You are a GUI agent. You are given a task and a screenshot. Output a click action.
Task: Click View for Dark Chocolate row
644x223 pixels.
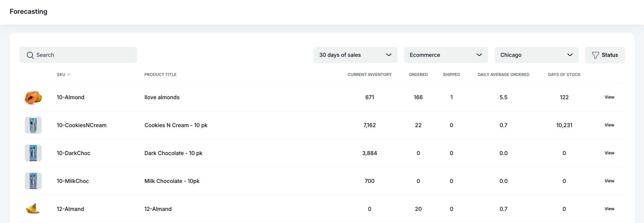pyautogui.click(x=609, y=153)
